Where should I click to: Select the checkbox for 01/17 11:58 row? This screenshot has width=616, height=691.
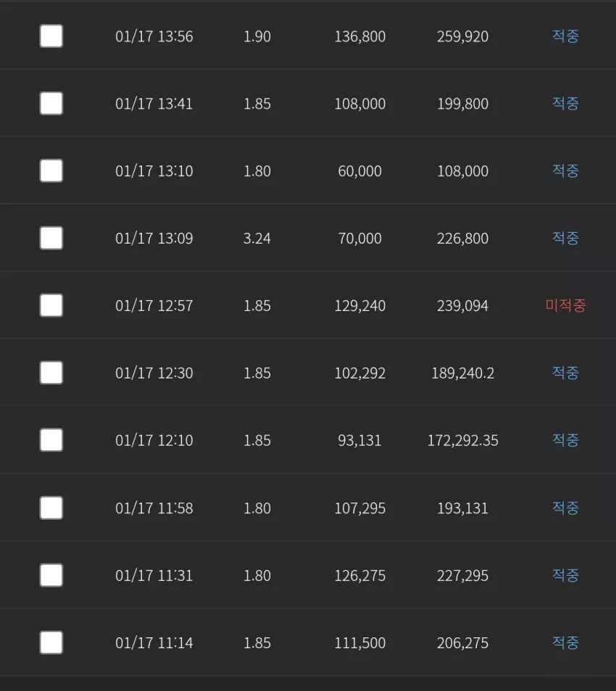51,508
